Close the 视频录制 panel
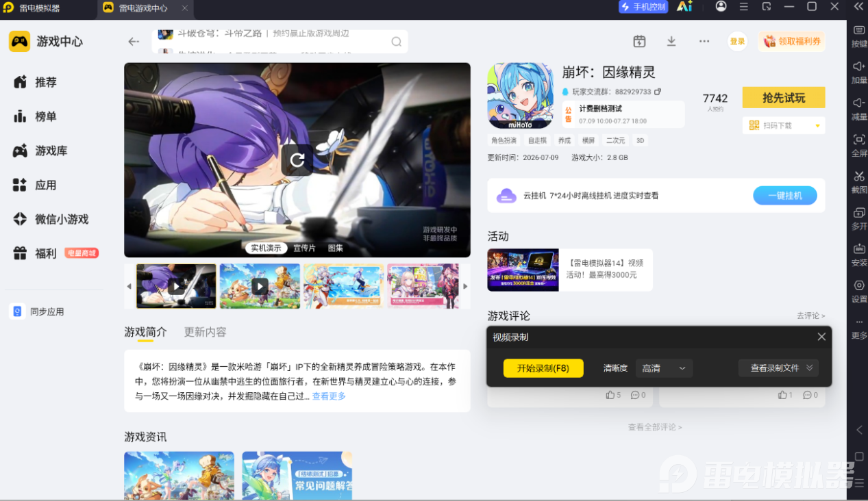This screenshot has width=868, height=501. click(x=821, y=337)
